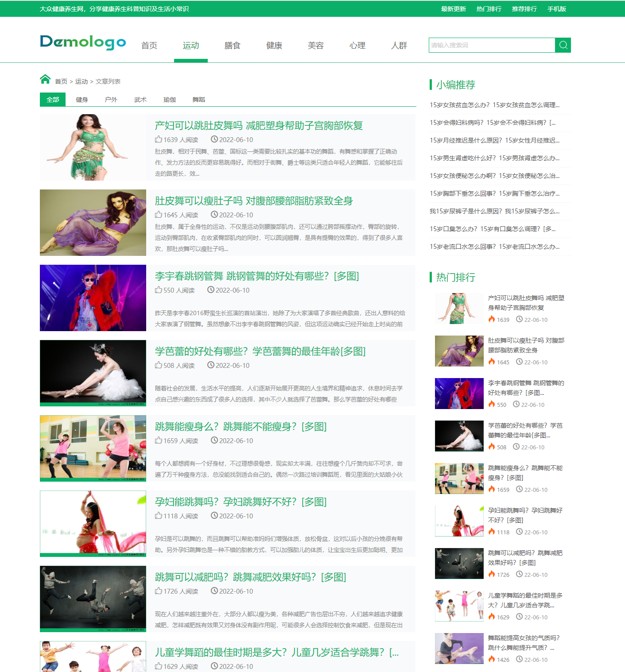
Task: Open article 学芭蕾的好处有哪些 title
Action: [x=260, y=351]
